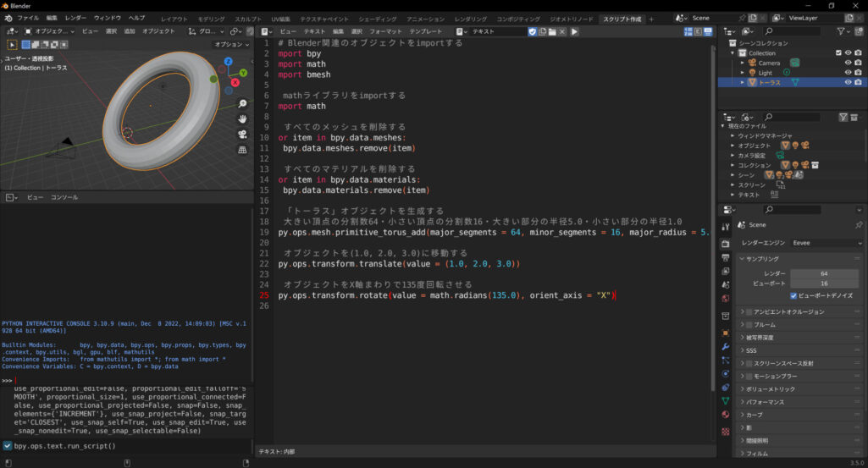
Task: Open the Particles properties tab icon
Action: [x=726, y=361]
